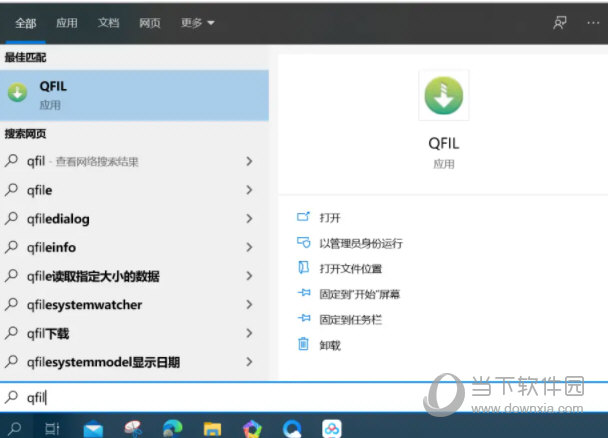Click the file location icon
The width and height of the screenshot is (608, 438).
coord(303,267)
